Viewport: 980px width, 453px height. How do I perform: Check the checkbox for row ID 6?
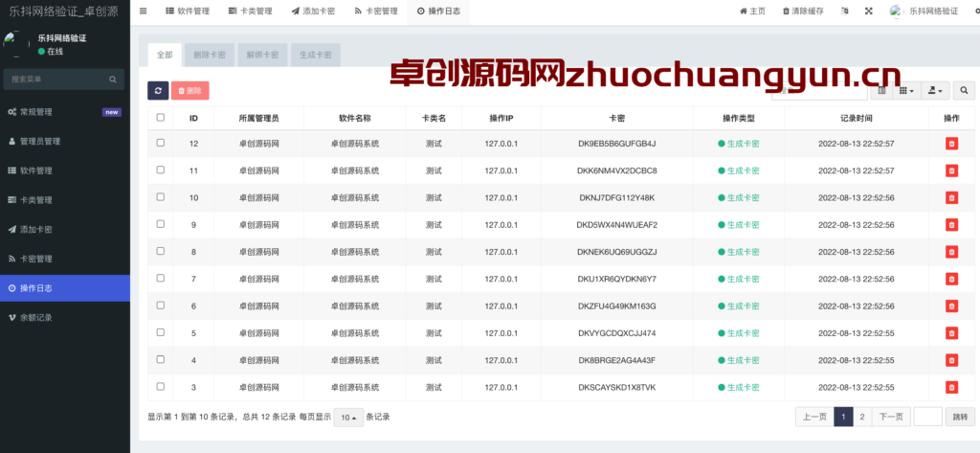[x=161, y=306]
